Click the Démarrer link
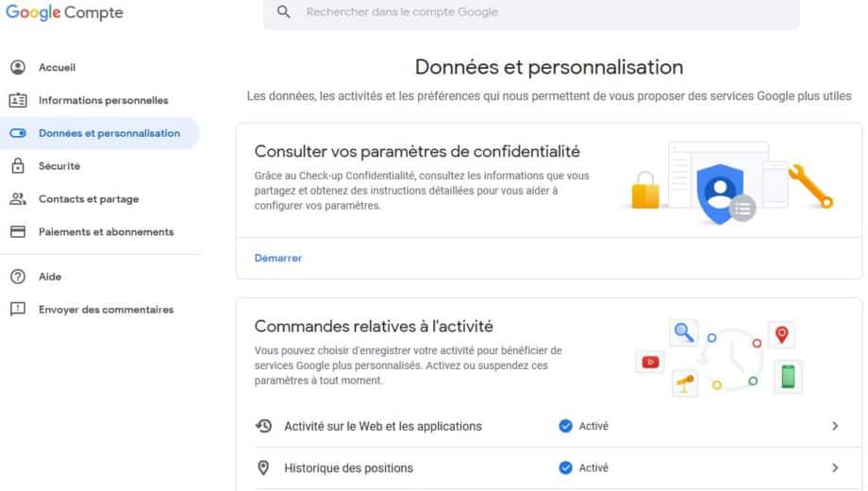 coord(278,258)
